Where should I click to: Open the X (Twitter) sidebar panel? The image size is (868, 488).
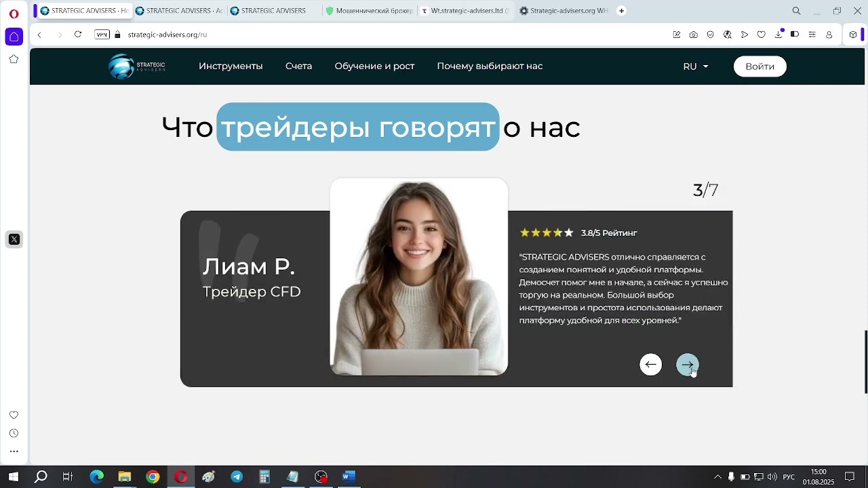click(14, 239)
